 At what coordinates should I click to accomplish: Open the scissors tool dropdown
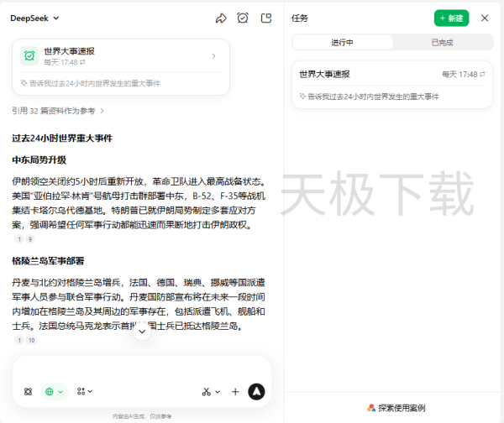(210, 391)
